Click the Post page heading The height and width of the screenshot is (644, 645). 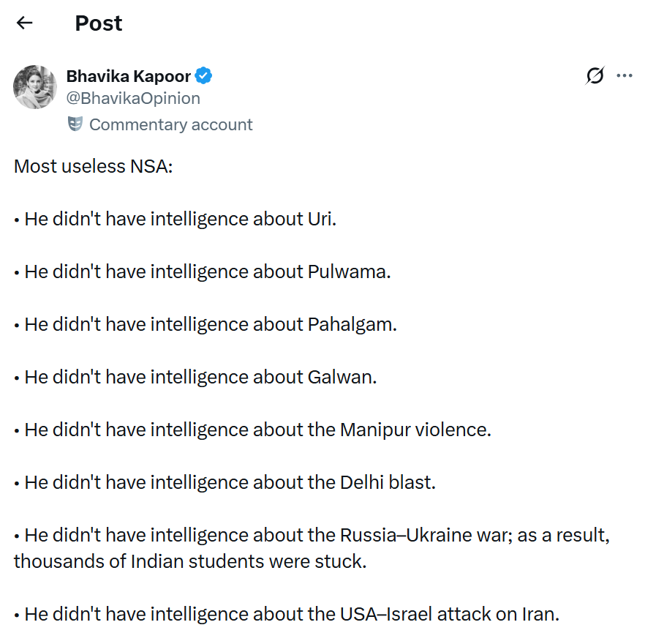click(99, 23)
